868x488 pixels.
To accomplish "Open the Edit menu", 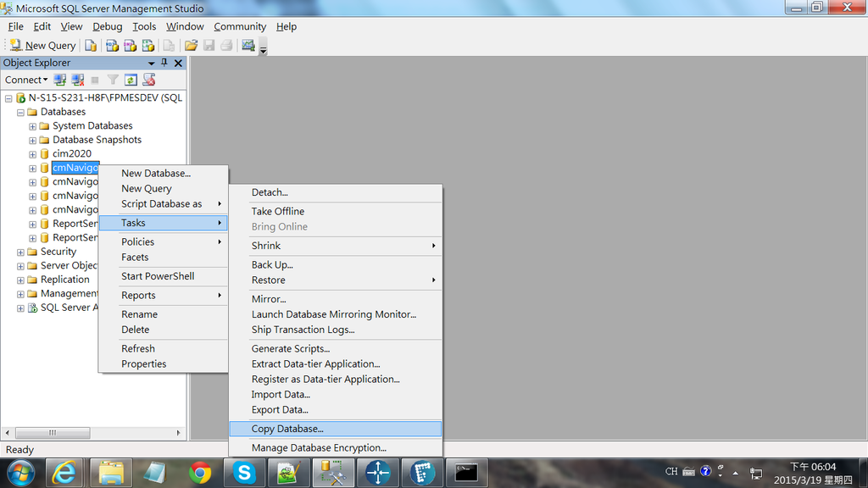I will [42, 26].
